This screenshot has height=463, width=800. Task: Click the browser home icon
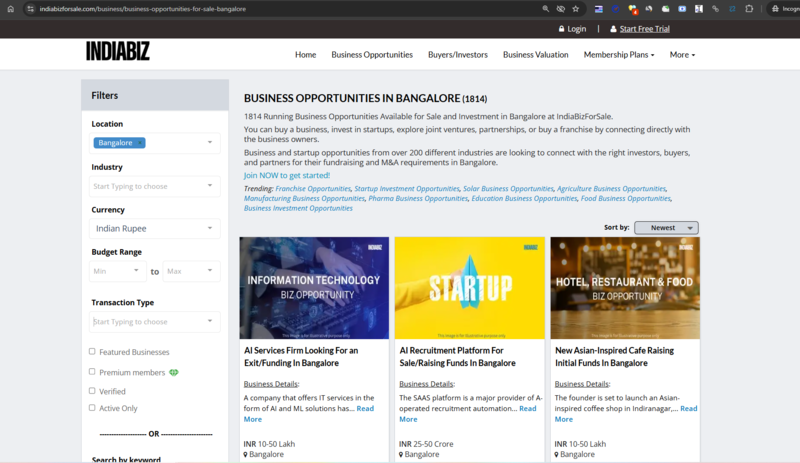(x=11, y=8)
